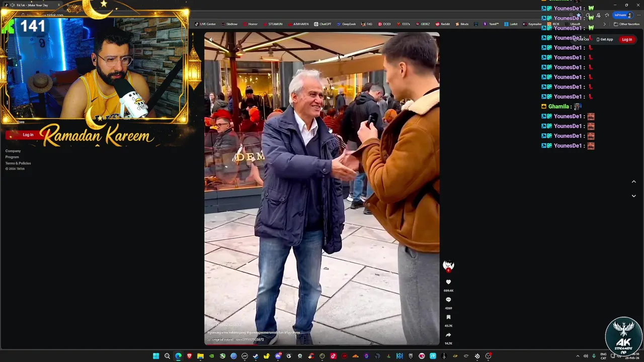The width and height of the screenshot is (644, 362).
Task: Open volume control in system tray
Action: pyautogui.click(x=586, y=356)
